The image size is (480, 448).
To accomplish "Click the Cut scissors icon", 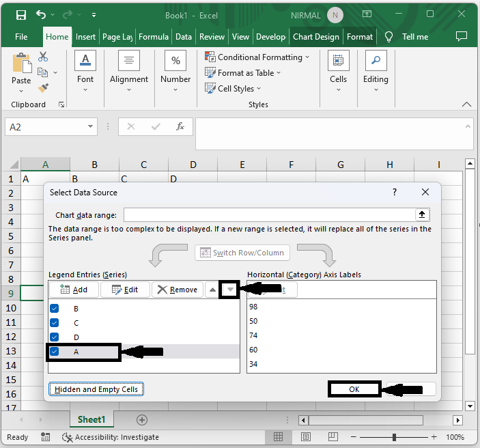I will click(43, 57).
